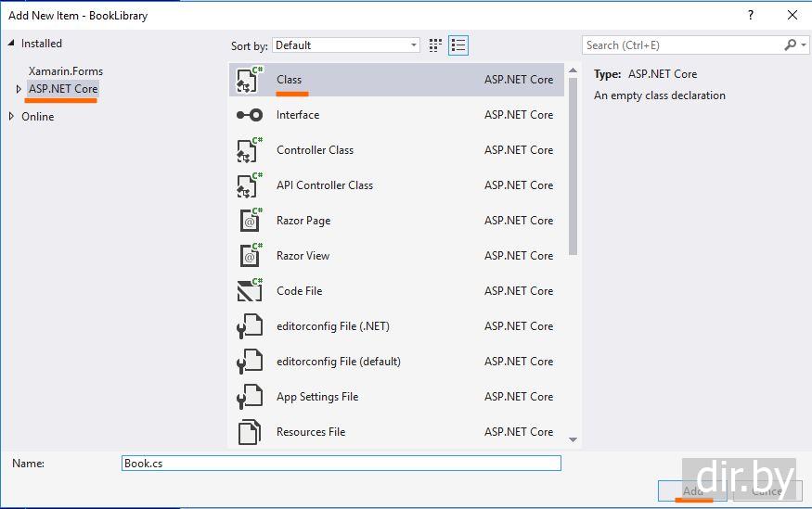812x509 pixels.
Task: Select the Class template icon
Action: pos(249,80)
